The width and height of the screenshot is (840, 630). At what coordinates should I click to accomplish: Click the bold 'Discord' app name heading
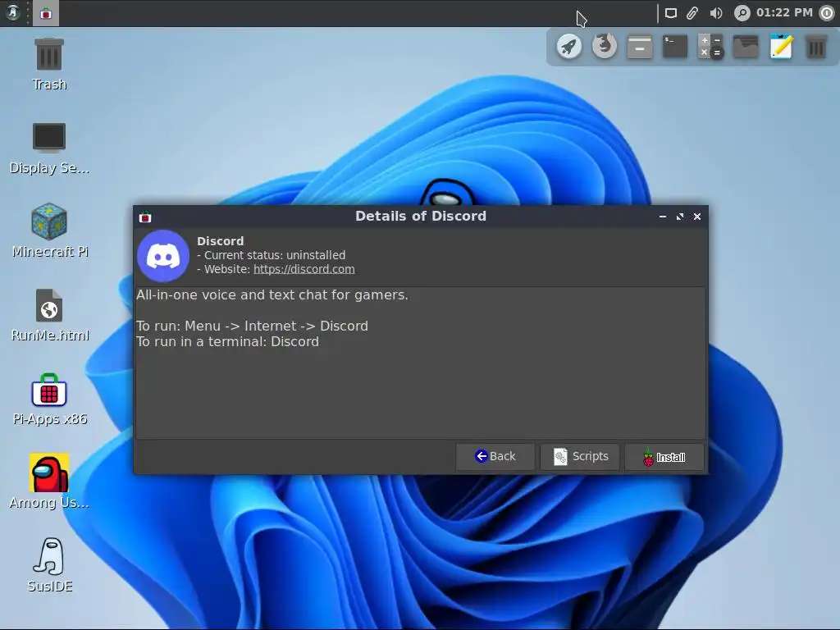(220, 241)
